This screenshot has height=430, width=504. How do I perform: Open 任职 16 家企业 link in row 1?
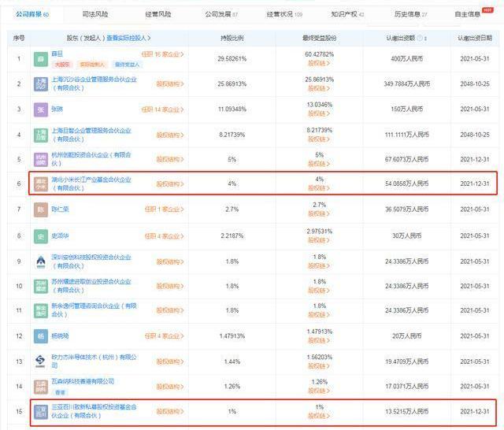pos(163,54)
